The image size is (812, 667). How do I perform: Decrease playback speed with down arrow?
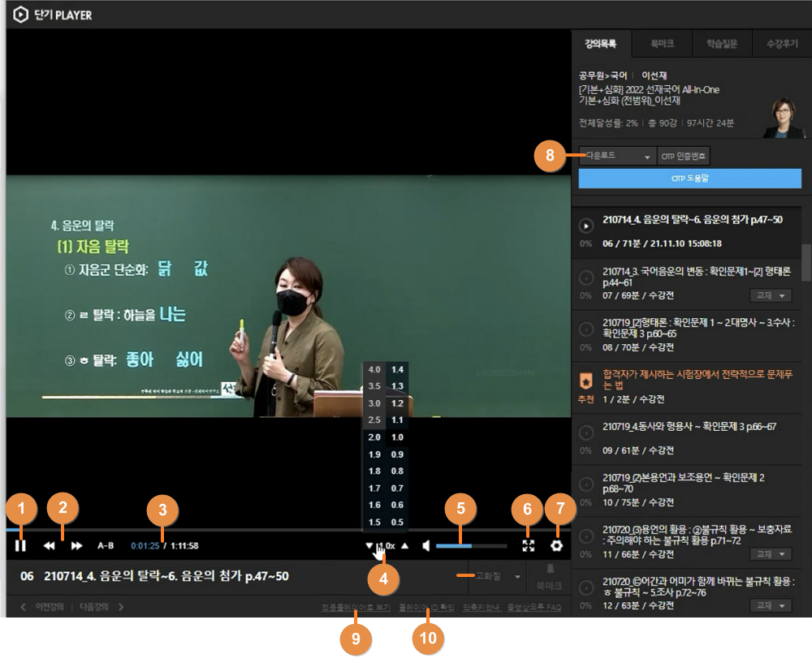tap(369, 546)
